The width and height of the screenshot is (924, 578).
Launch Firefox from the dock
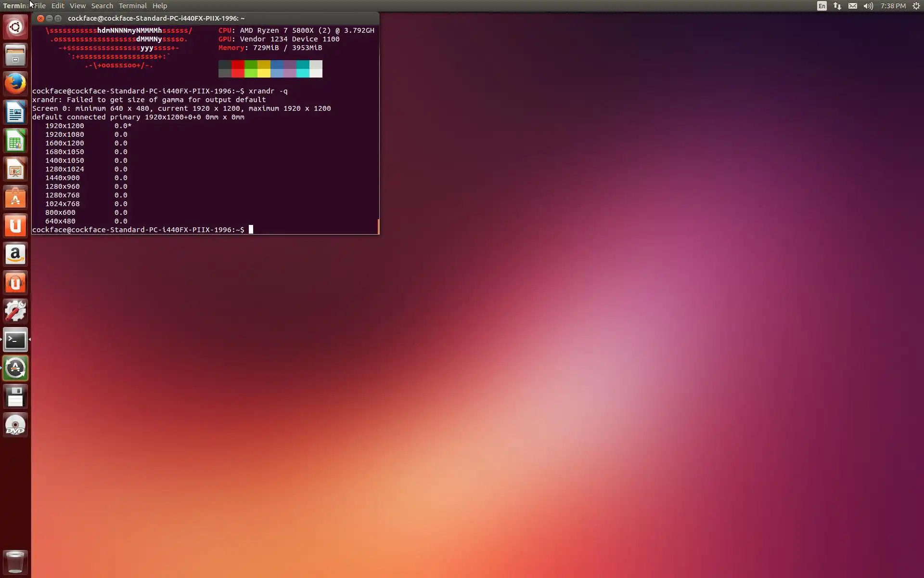(x=15, y=84)
